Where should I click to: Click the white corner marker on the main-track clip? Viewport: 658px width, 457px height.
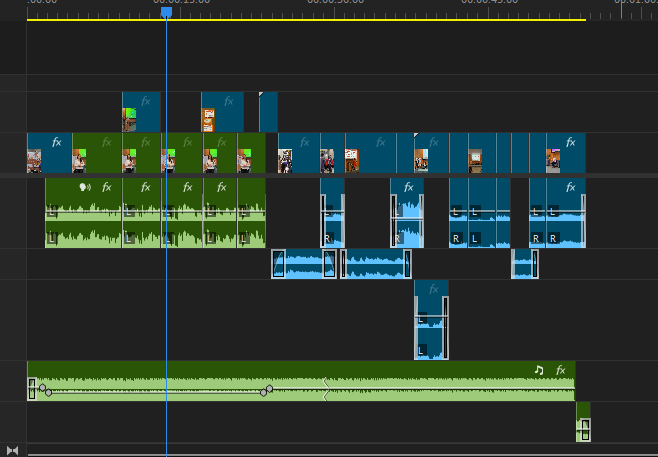416,135
